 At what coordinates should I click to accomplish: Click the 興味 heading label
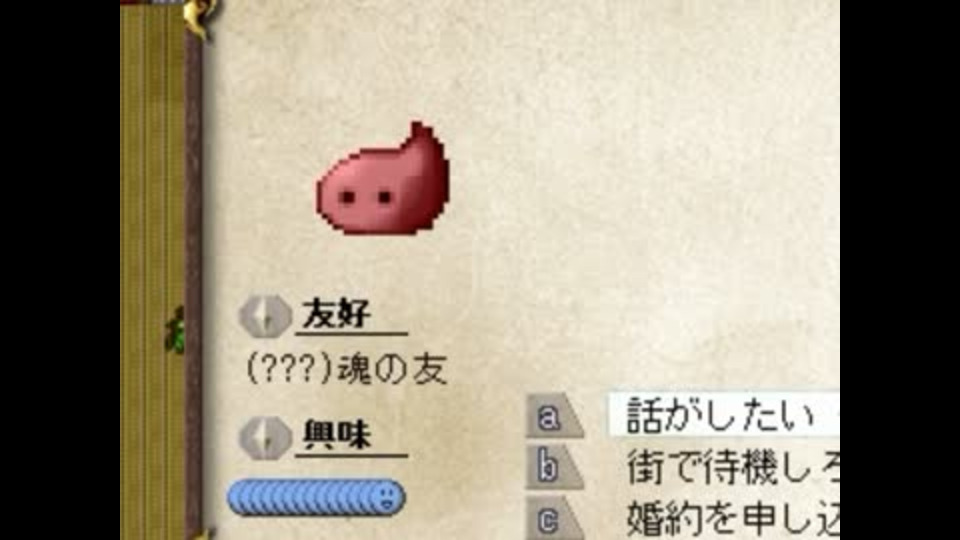[x=337, y=435]
